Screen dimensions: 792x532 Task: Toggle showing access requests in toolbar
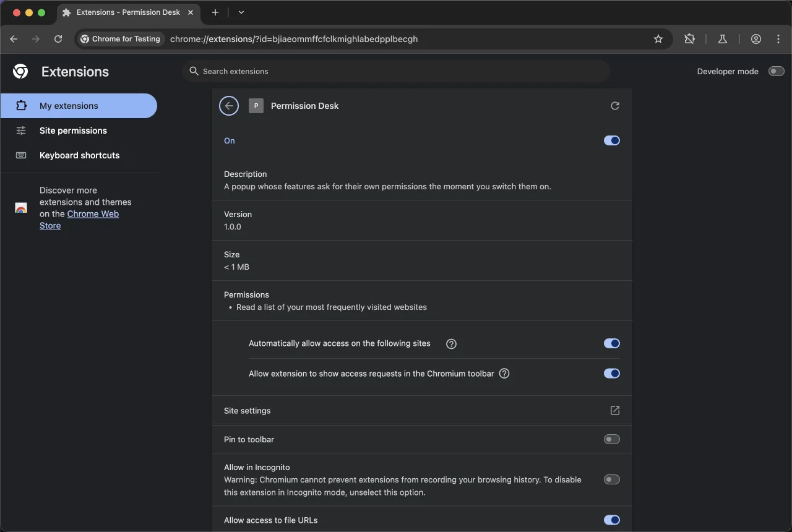pos(612,373)
